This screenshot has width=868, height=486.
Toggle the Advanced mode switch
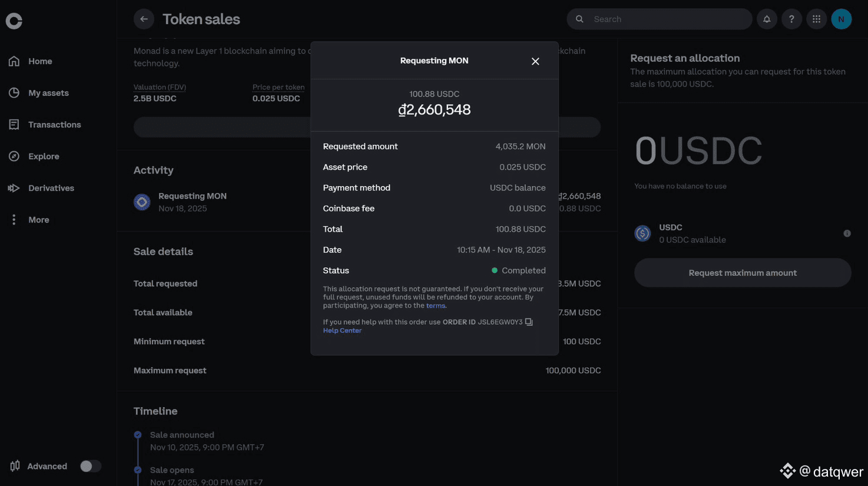[x=91, y=466]
